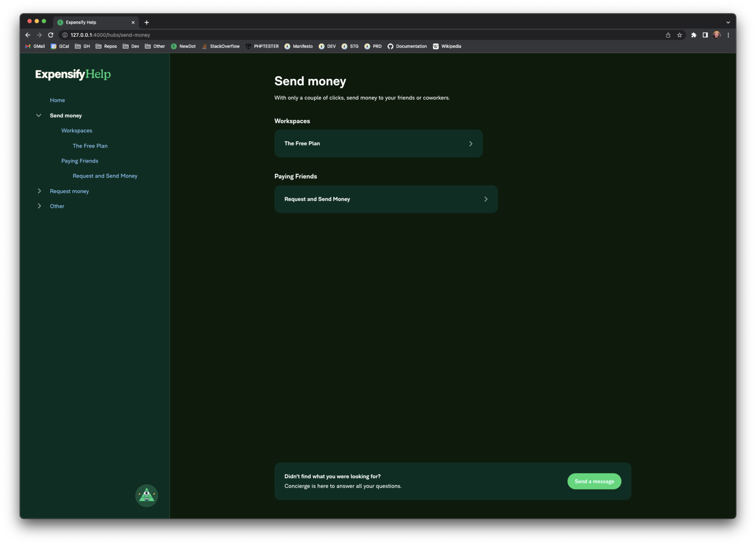Open the Concierge mascot icon in sidebar
The height and width of the screenshot is (545, 756).
[x=146, y=495]
